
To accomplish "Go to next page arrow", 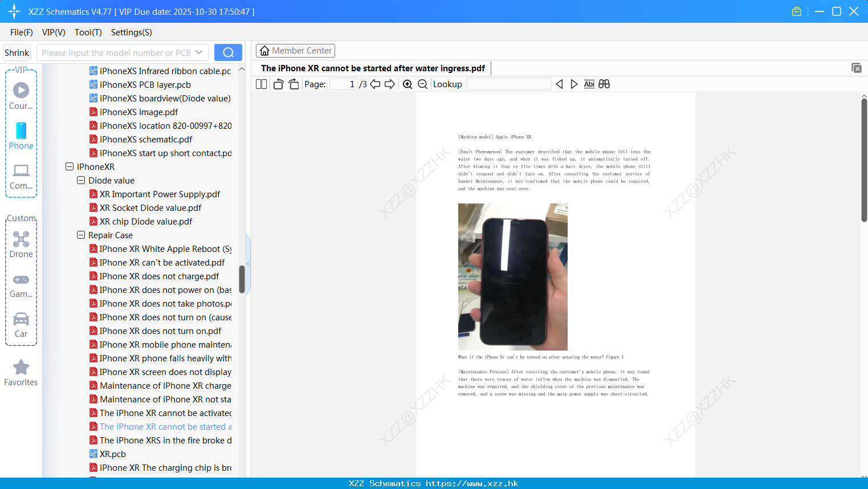I will tap(390, 84).
